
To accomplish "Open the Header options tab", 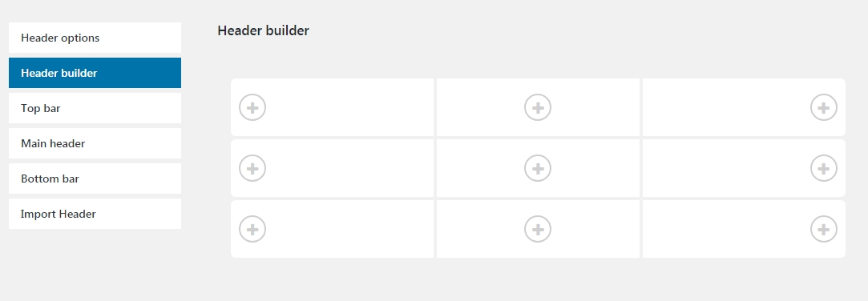I will click(95, 38).
